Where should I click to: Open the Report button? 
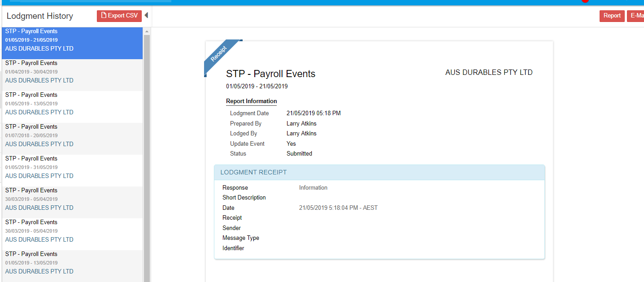(612, 16)
